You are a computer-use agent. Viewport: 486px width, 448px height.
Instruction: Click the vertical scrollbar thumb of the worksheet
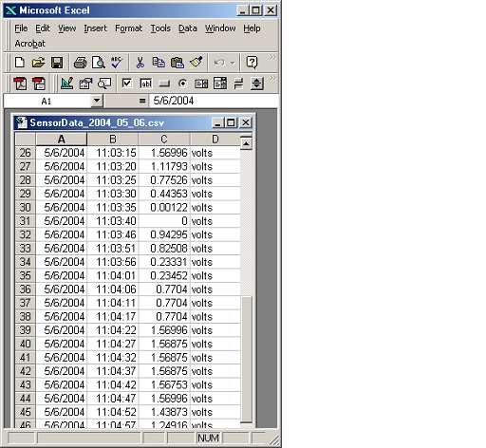(x=247, y=359)
